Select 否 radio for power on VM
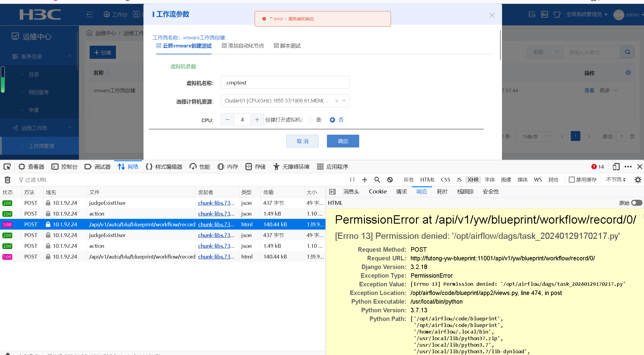Screen dimensions: 644x355 pyautogui.click(x=332, y=120)
